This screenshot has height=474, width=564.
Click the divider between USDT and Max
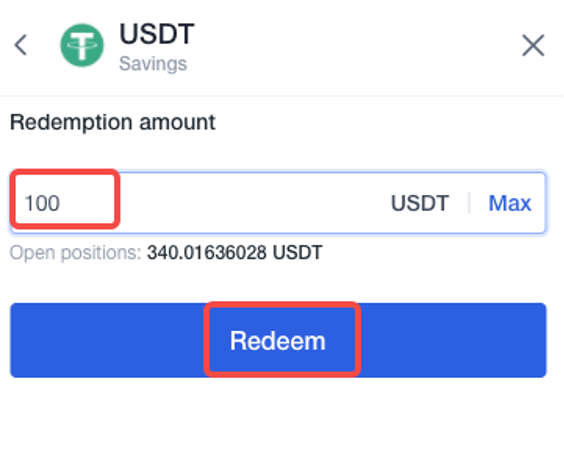(x=469, y=203)
